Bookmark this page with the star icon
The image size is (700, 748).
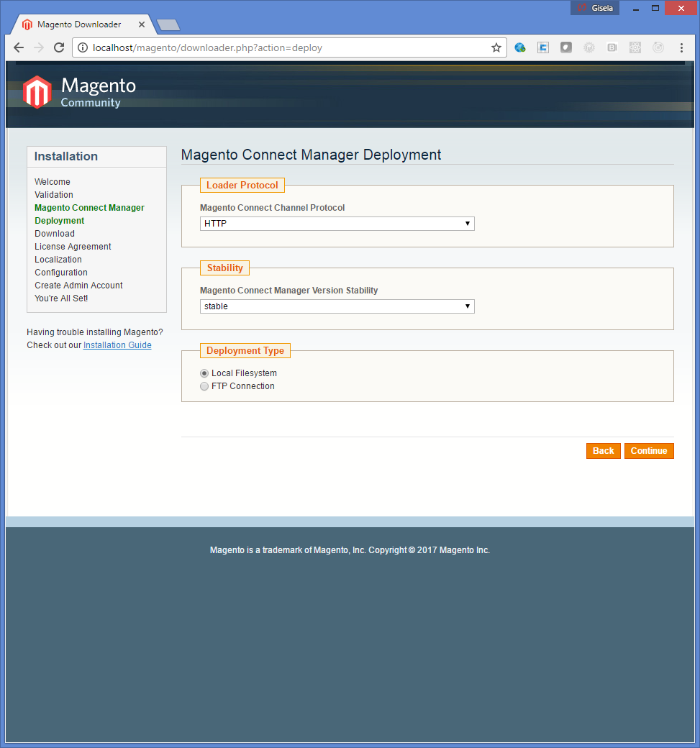coord(496,47)
